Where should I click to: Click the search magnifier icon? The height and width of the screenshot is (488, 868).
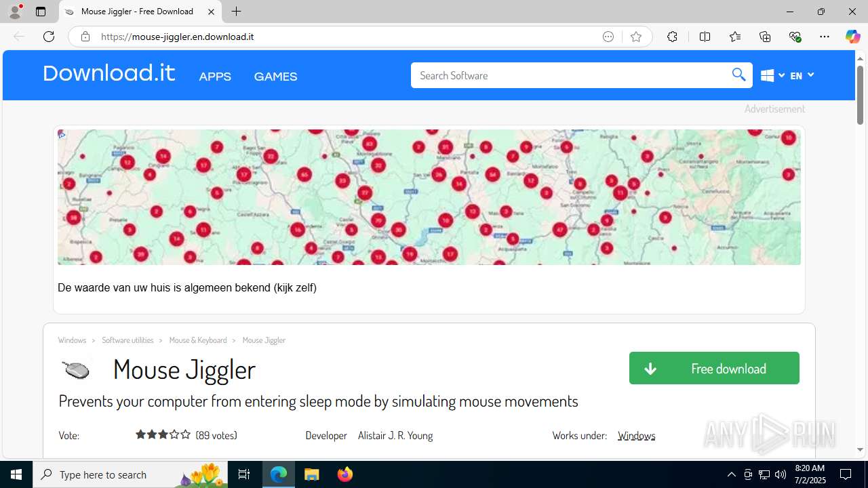click(x=739, y=75)
